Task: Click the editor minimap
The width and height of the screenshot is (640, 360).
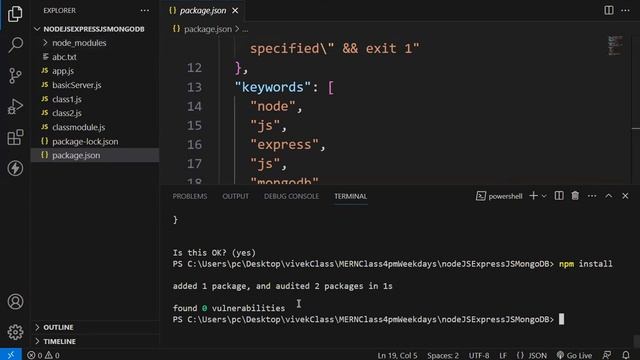Action: [615, 45]
